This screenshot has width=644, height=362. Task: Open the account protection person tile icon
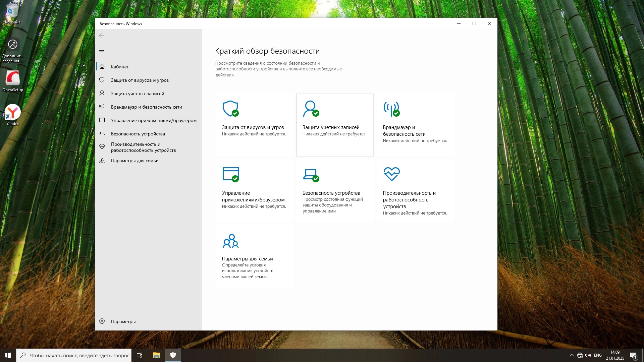tap(311, 109)
